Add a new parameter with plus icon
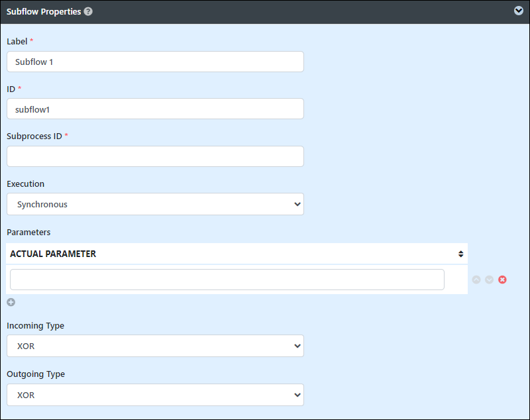Image resolution: width=530 pixels, height=420 pixels. (x=11, y=302)
